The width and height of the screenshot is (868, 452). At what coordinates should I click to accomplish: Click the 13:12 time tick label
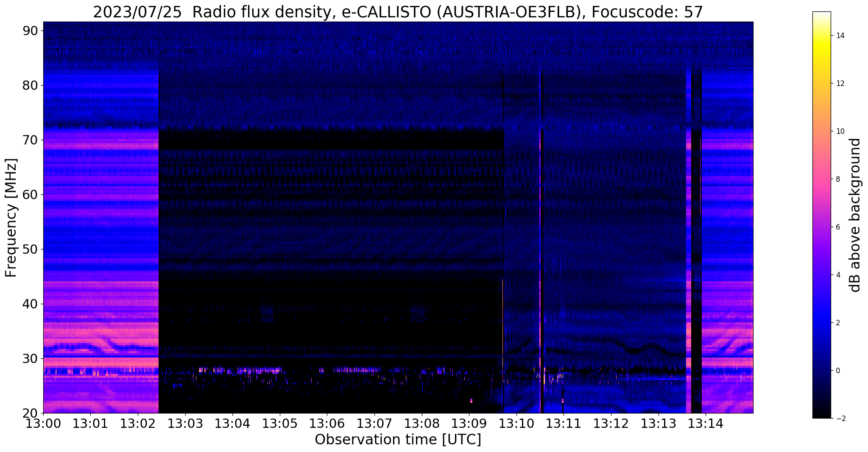(x=611, y=423)
